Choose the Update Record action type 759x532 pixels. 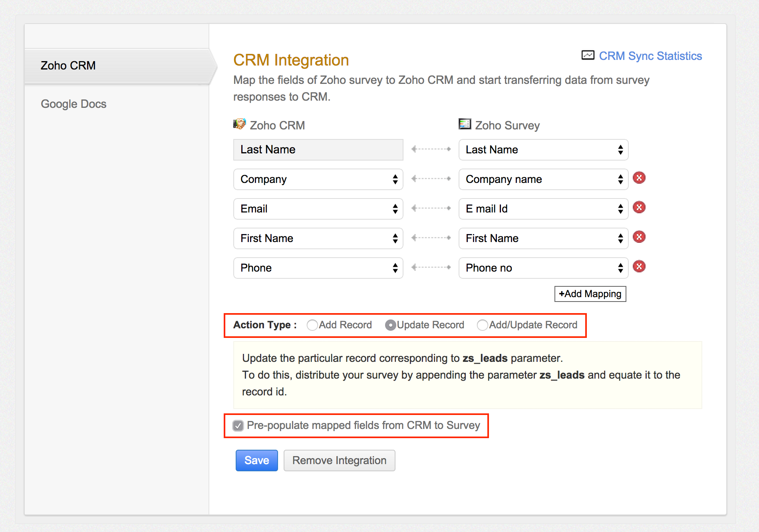pos(390,325)
